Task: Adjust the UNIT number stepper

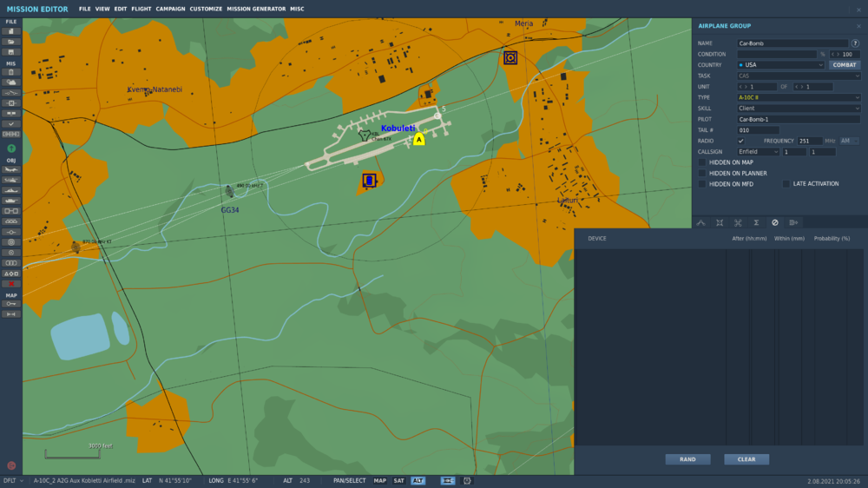Action: 757,87
